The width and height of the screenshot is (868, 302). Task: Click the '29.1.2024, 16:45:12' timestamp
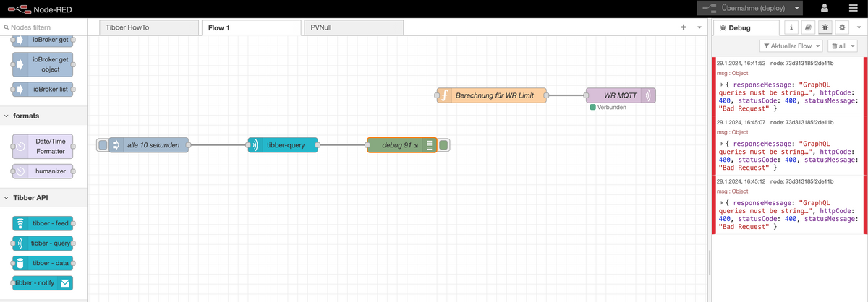click(x=741, y=183)
